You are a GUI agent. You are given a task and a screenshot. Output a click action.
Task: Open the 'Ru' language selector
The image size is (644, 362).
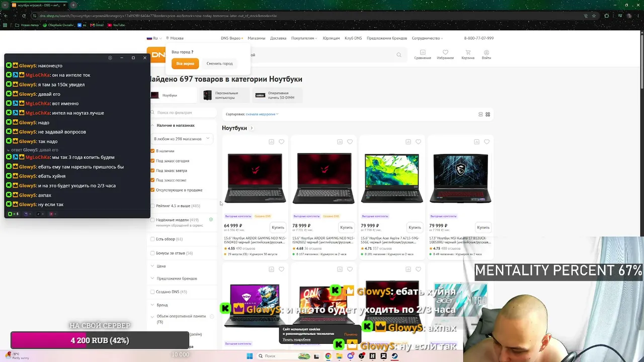click(154, 38)
